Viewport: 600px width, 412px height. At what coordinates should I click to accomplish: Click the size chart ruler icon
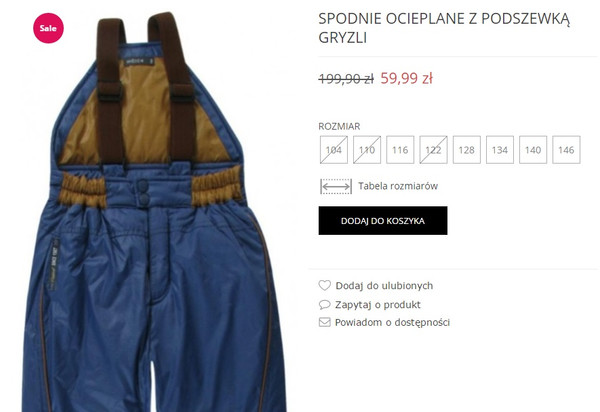coord(336,186)
